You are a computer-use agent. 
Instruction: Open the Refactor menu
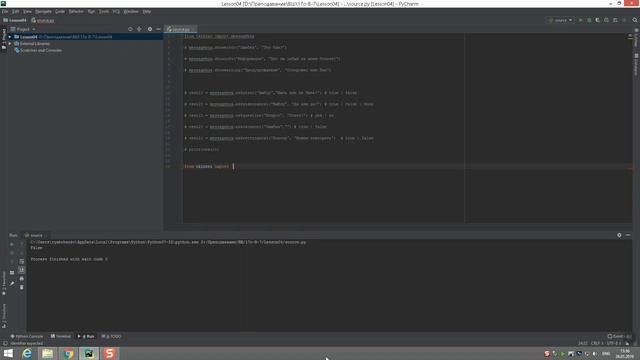click(76, 11)
